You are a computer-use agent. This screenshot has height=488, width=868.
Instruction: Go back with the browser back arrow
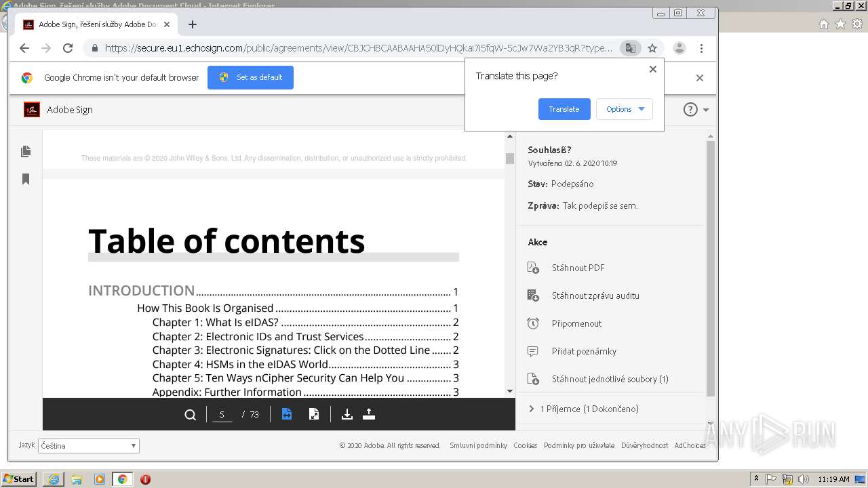click(x=24, y=48)
